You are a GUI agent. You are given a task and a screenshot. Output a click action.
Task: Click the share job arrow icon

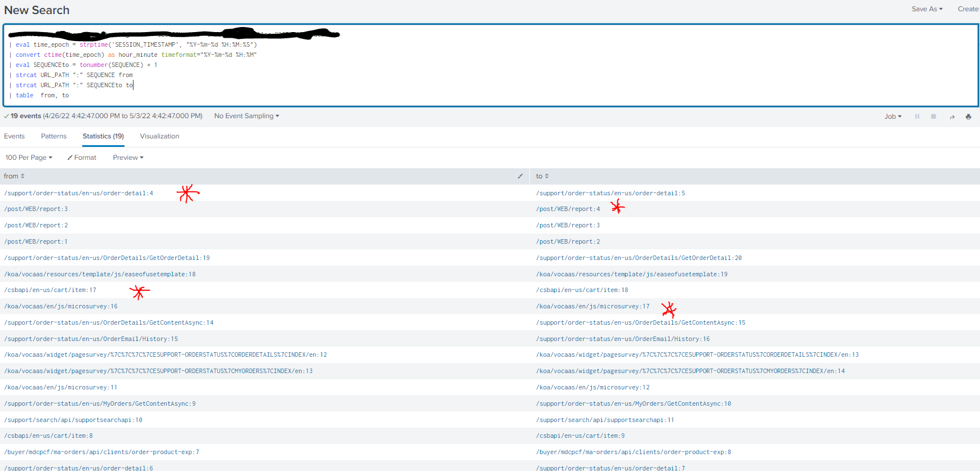(952, 116)
